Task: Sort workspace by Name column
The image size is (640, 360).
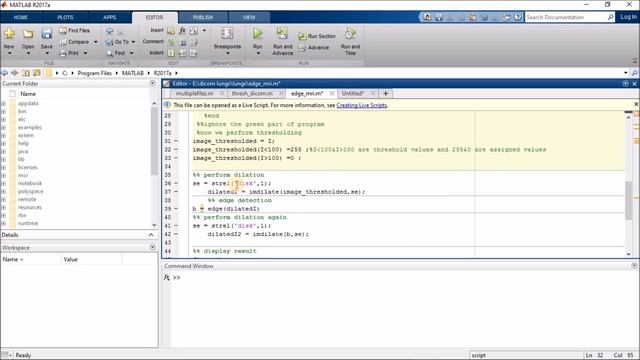Action: (30, 260)
